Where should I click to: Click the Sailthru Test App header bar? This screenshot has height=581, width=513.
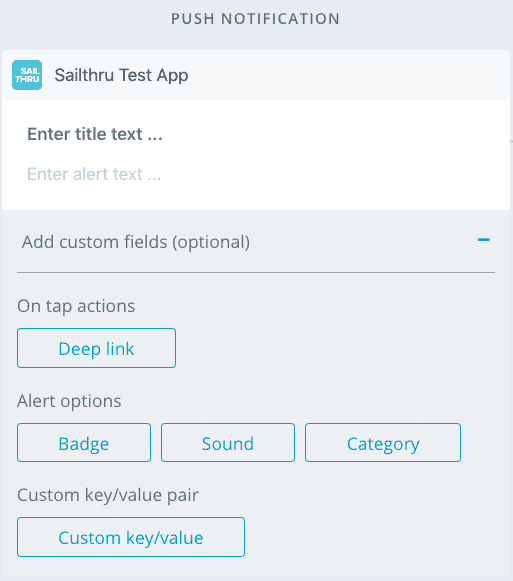[256, 75]
